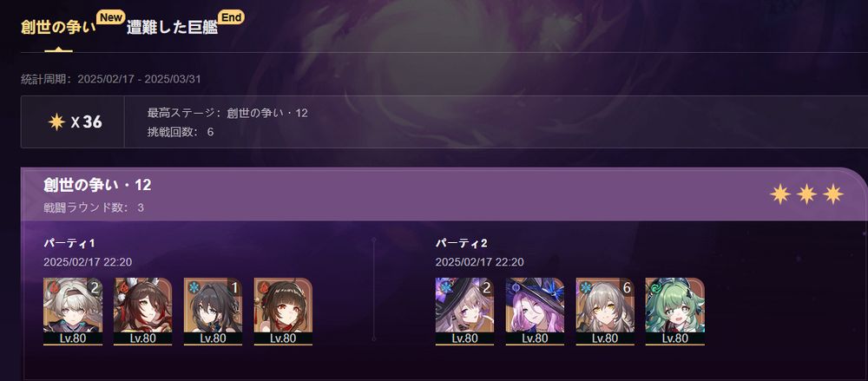Screen dimensions: 868x381
Task: Select the gray-haired character with eidolon 6
Action: 605,312
